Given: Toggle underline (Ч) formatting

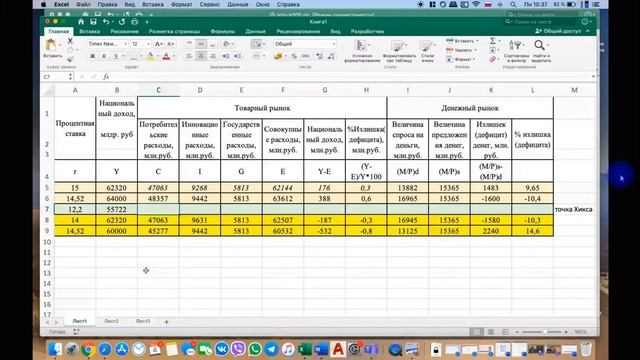Looking at the screenshot, I should (x=116, y=56).
